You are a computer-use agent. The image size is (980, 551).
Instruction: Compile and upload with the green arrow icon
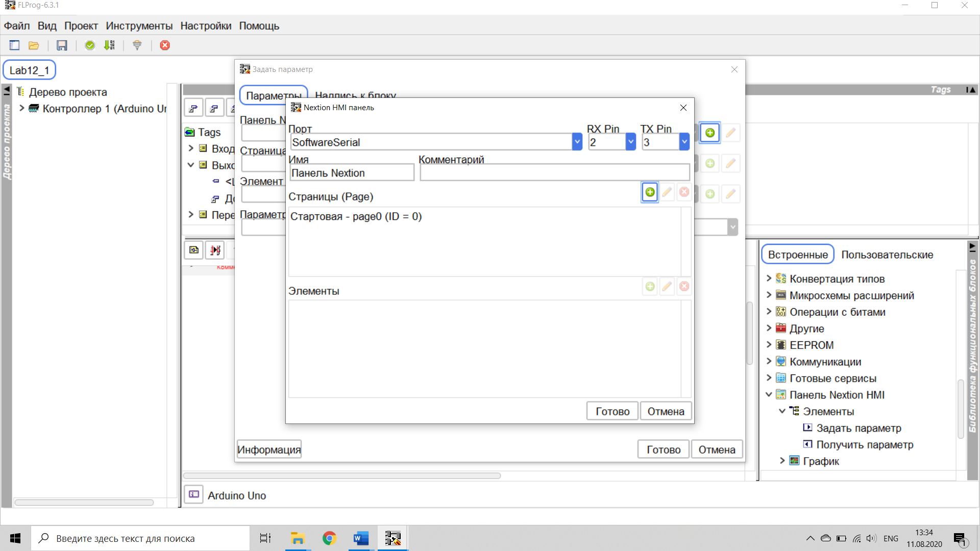tap(109, 45)
